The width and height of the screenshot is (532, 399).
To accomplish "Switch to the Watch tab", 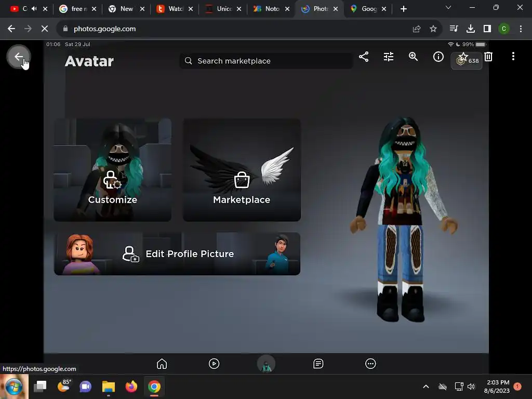I will pyautogui.click(x=174, y=9).
